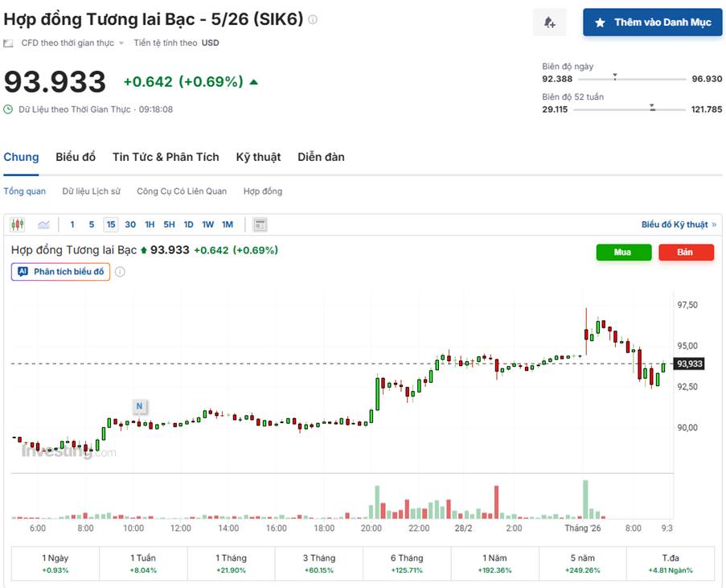Click the 52-week low value 29.115
The height and width of the screenshot is (588, 726).
[555, 110]
